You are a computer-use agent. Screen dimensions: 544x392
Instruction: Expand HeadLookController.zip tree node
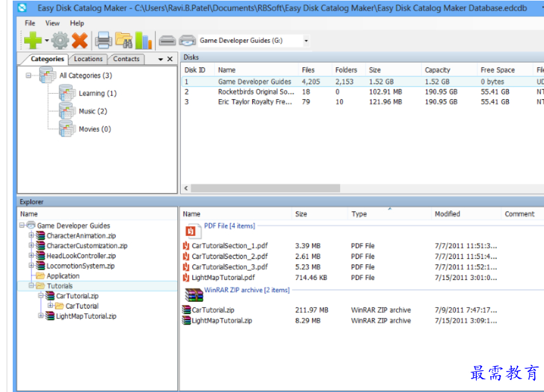(x=31, y=255)
